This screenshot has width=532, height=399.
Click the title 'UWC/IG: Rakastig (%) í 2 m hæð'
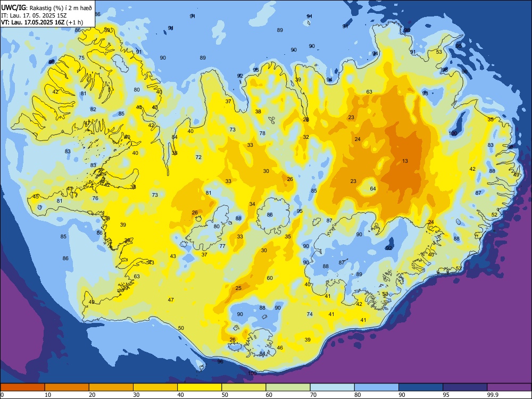tap(46, 8)
